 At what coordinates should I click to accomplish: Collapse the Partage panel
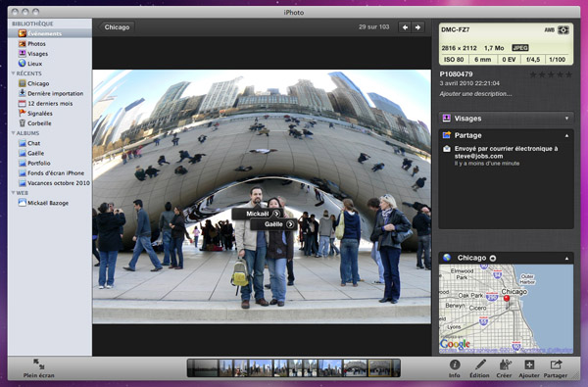pos(566,136)
